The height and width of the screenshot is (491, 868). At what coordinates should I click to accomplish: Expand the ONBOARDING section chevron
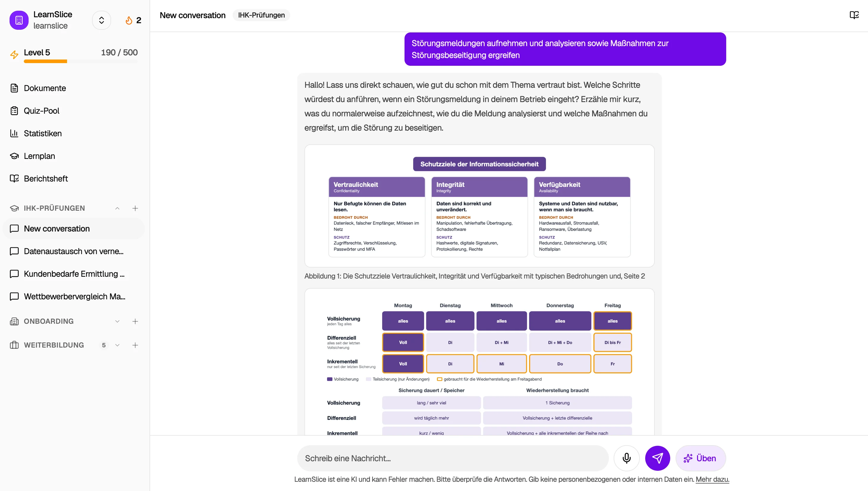coord(117,321)
